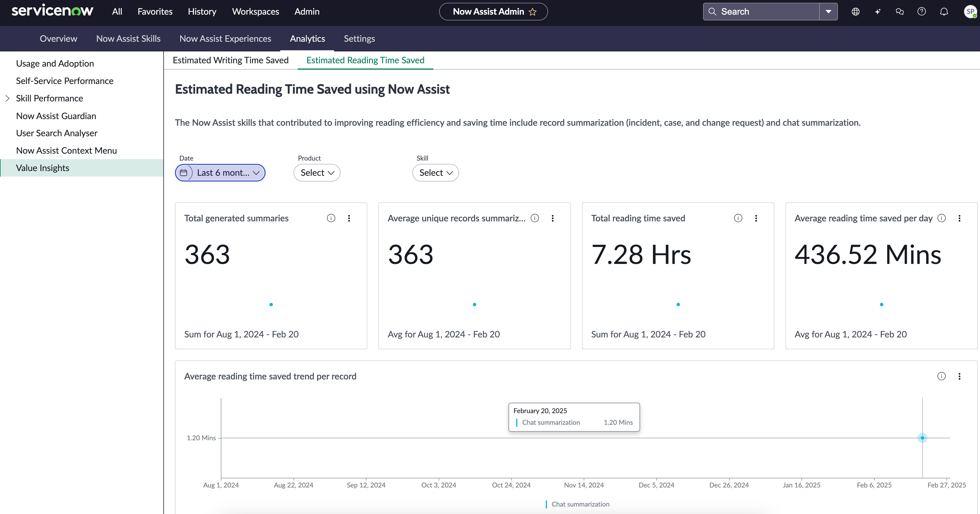Open the help question mark icon
980x514 pixels.
pyautogui.click(x=921, y=12)
